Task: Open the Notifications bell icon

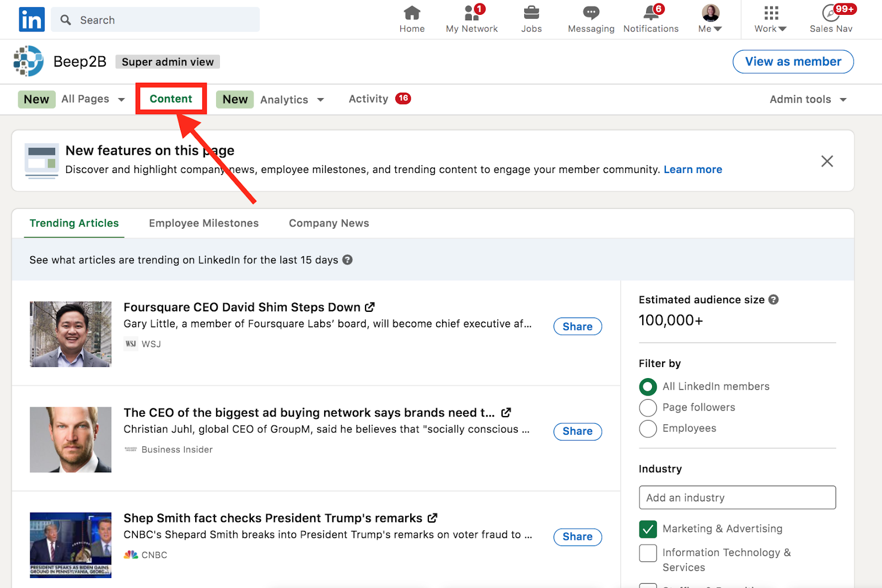Action: (x=651, y=13)
